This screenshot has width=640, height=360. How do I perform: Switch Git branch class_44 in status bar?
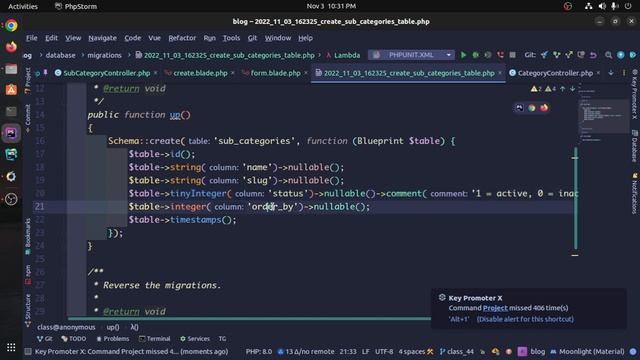coord(457,351)
